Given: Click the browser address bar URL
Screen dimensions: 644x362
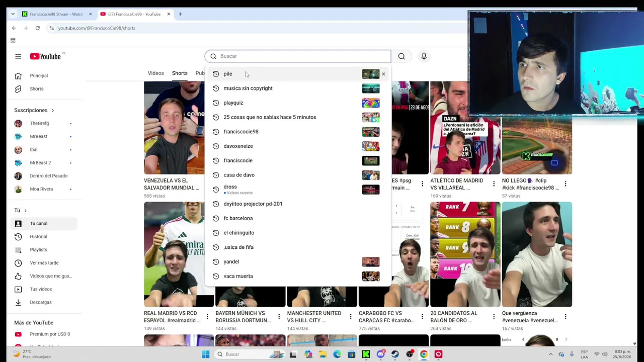Looking at the screenshot, I should (97, 28).
